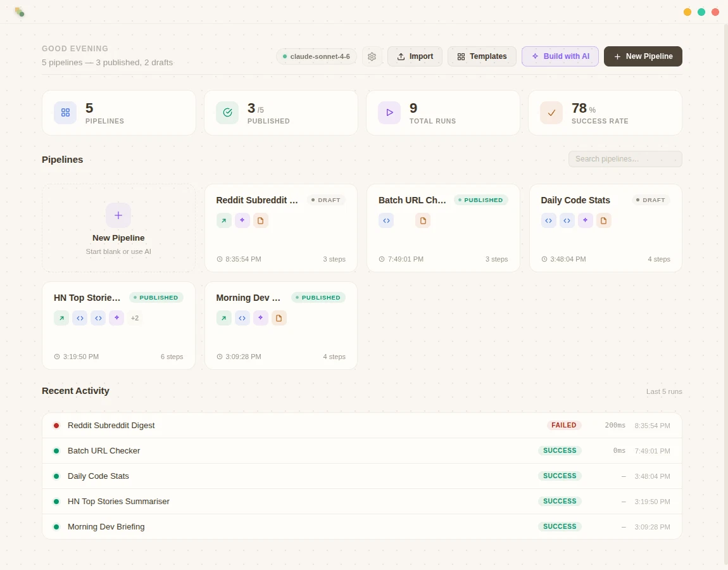This screenshot has width=728, height=570.
Task: Click Build with AI button
Action: point(560,56)
